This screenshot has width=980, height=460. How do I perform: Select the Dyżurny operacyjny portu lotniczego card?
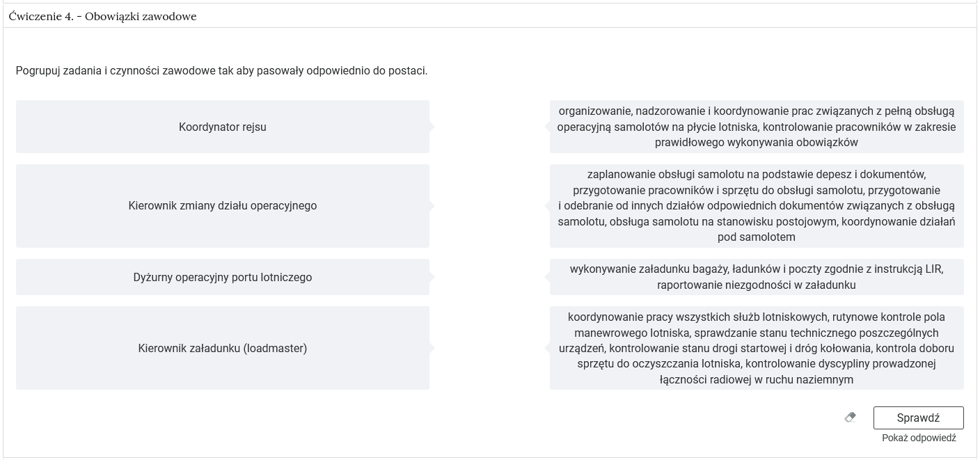pos(222,277)
